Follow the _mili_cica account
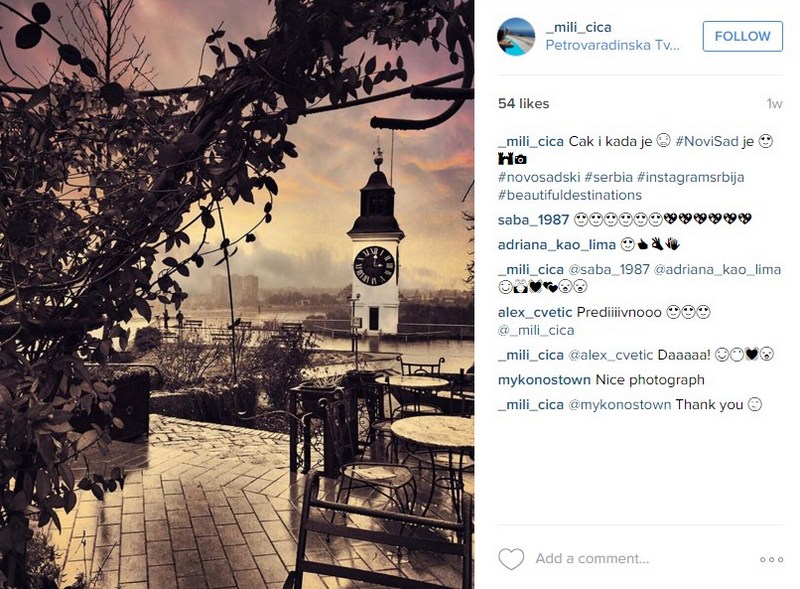800x589 pixels. [x=742, y=36]
